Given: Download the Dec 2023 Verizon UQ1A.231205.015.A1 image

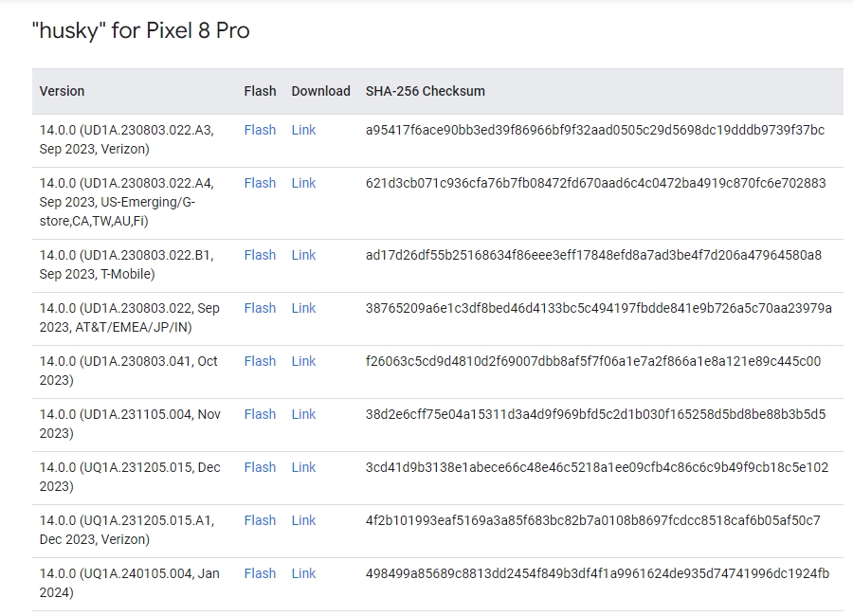Looking at the screenshot, I should coord(303,520).
